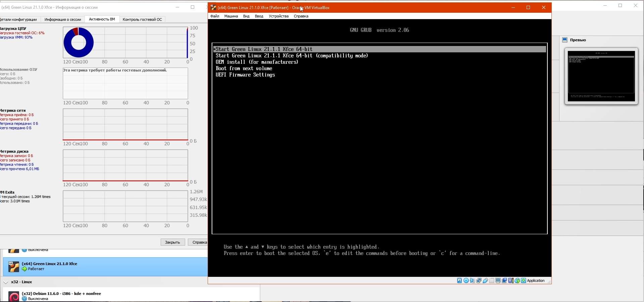Select the Активность ВМ tab
Screen dimensions: 644x302
(102, 19)
